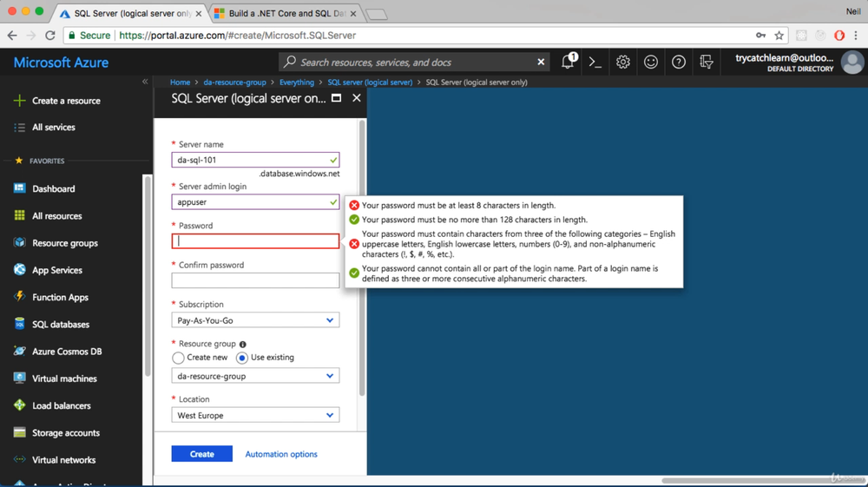
Task: Launch Cloud Shell from top bar
Action: coord(595,62)
